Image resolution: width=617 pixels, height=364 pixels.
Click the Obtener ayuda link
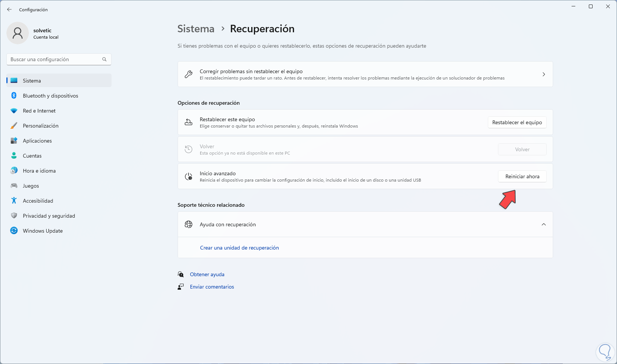pyautogui.click(x=207, y=274)
